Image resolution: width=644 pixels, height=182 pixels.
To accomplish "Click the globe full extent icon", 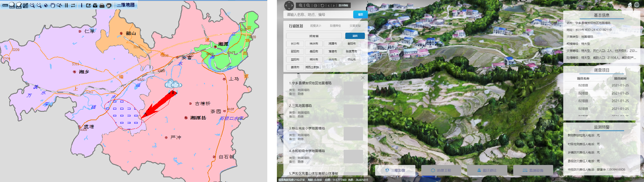I will click(x=46, y=5).
